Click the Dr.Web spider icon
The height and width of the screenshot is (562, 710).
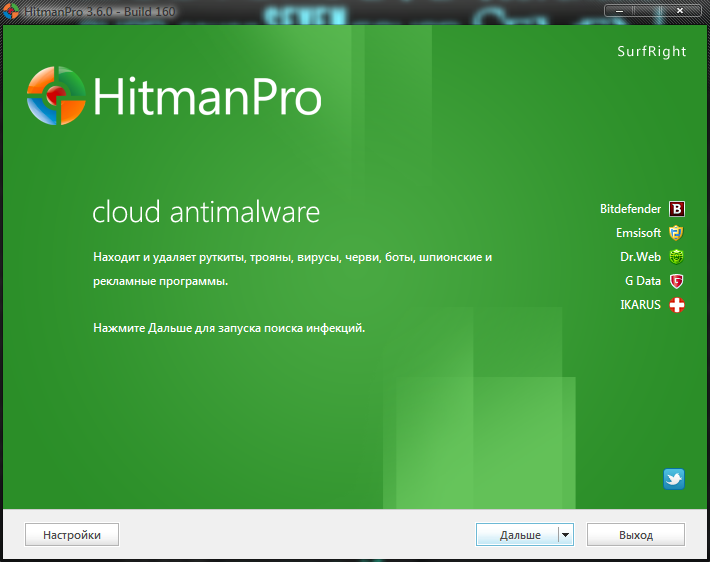676,257
